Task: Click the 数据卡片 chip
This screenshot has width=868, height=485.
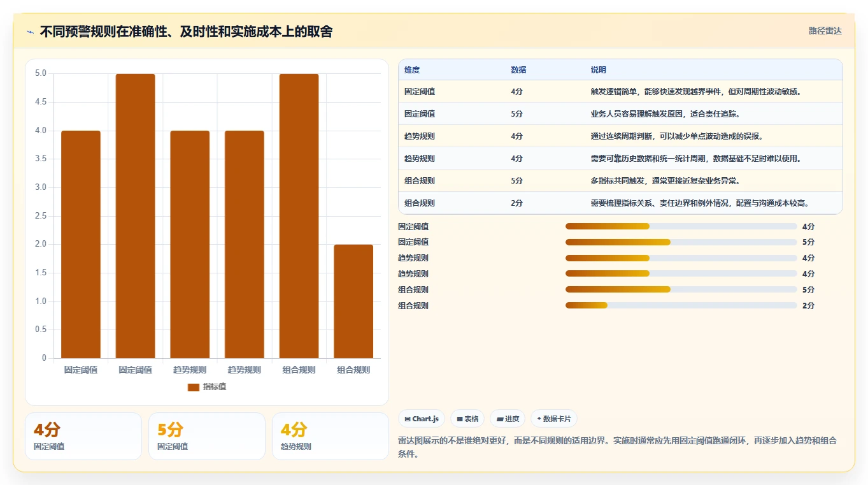Action: click(554, 419)
